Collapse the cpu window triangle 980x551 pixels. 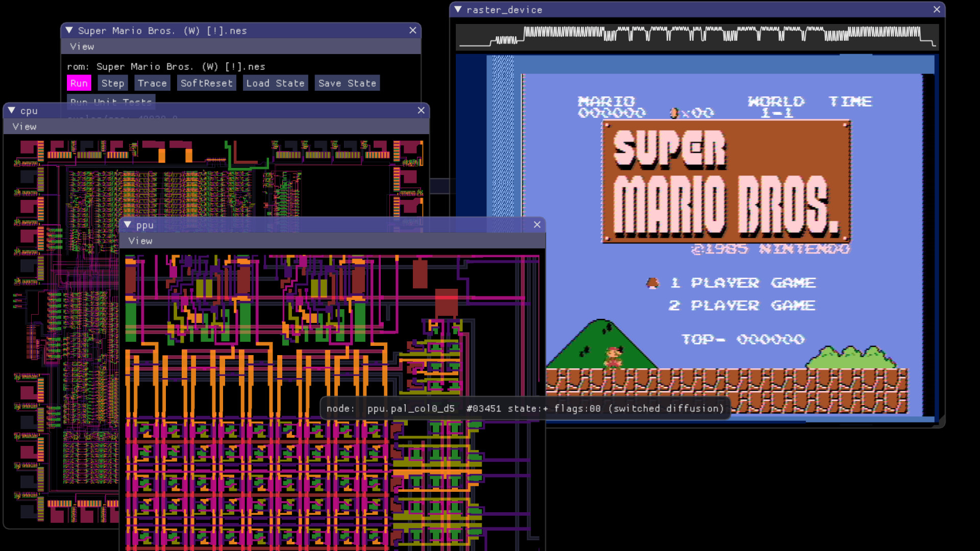(11, 111)
